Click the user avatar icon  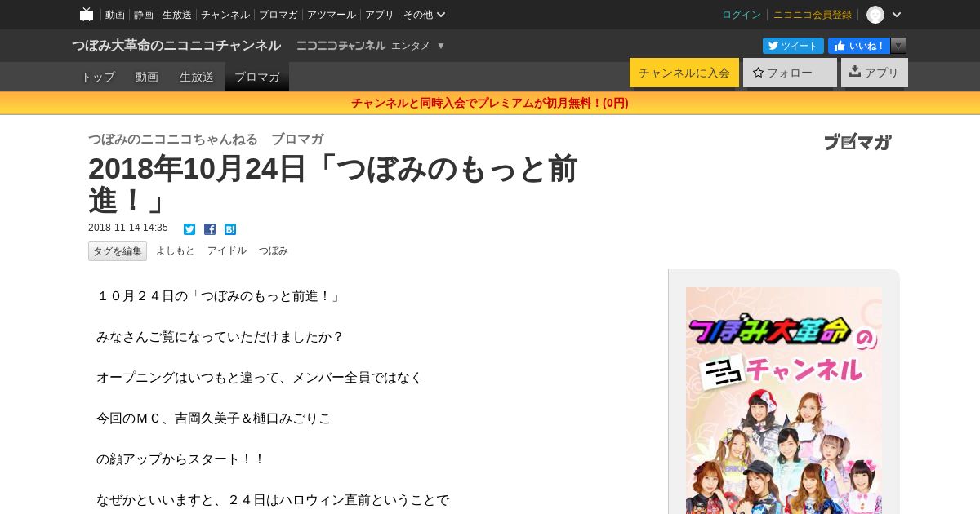click(x=875, y=15)
